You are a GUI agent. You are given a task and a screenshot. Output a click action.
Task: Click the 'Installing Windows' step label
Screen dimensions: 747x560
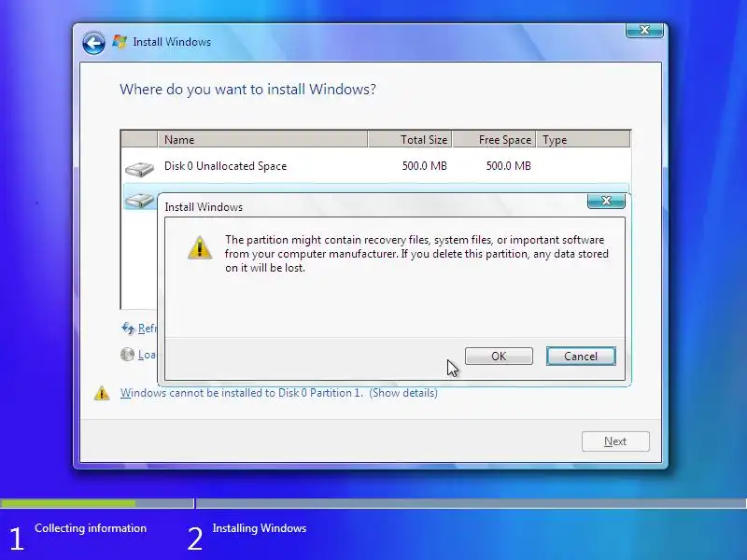260,528
